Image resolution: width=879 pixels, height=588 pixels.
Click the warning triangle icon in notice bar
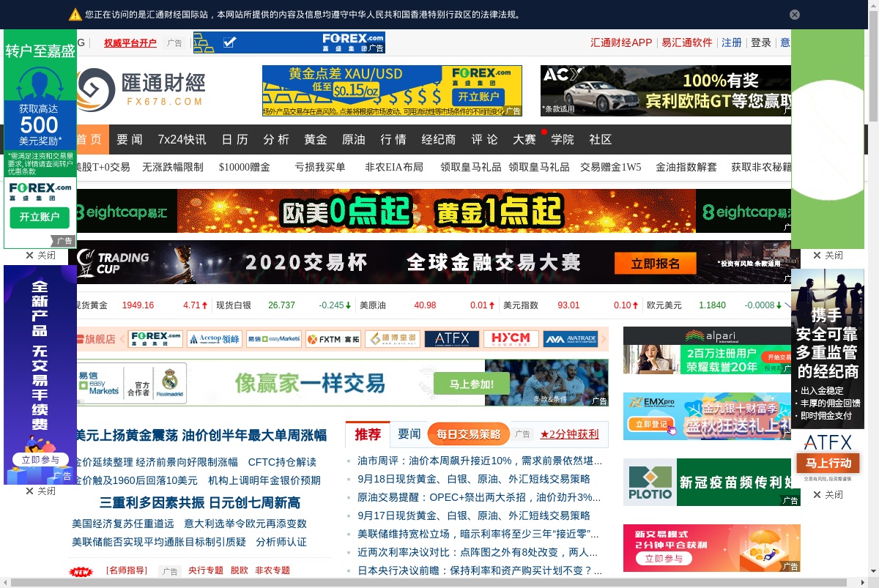coord(75,15)
